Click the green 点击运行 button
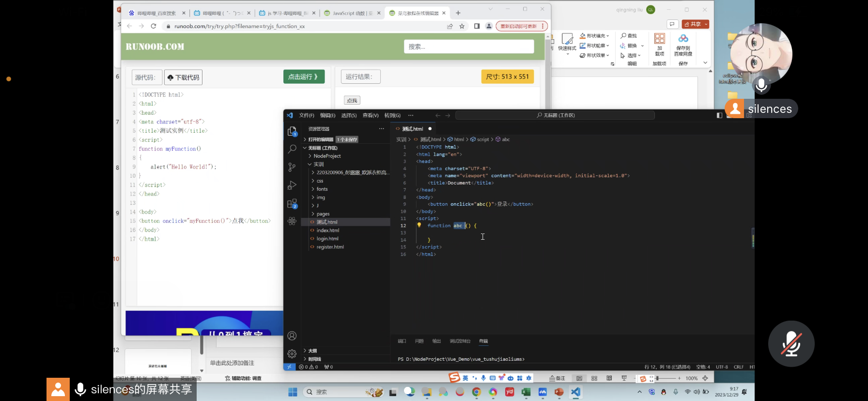This screenshot has width=868, height=401. click(x=304, y=77)
